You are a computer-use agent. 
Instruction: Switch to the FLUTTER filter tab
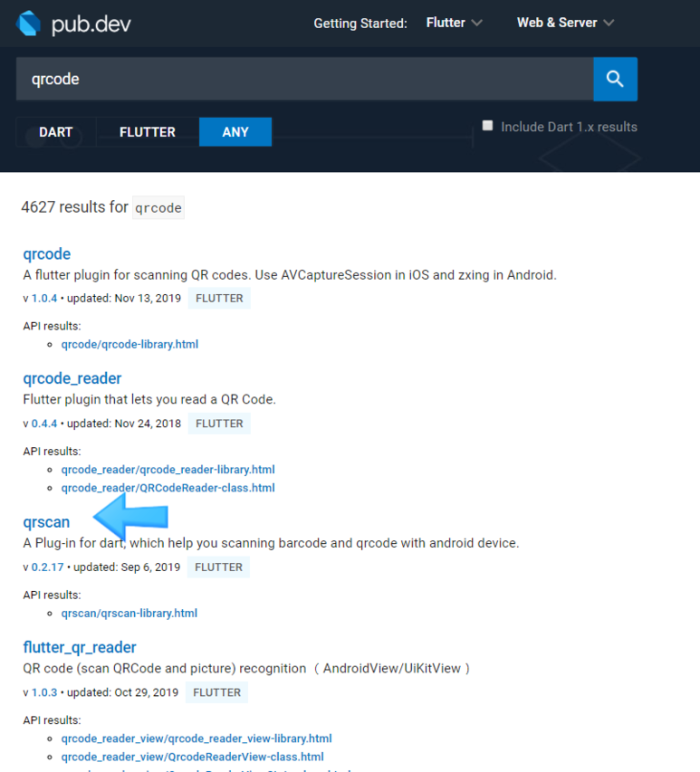(148, 132)
